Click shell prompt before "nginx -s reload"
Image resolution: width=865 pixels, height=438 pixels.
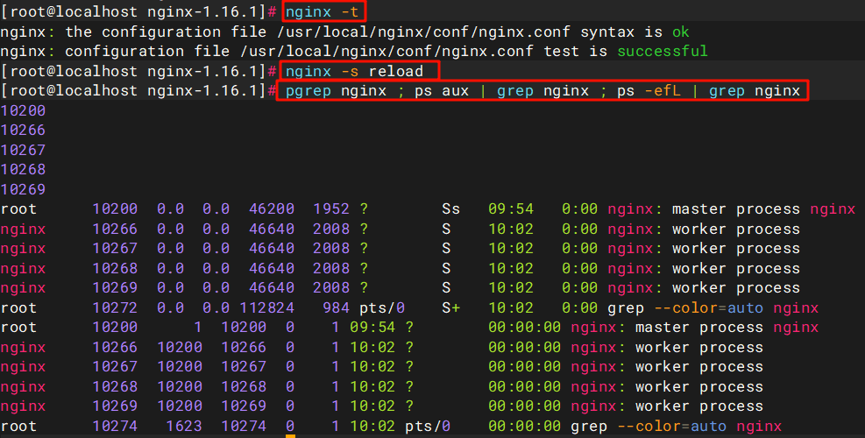138,71
